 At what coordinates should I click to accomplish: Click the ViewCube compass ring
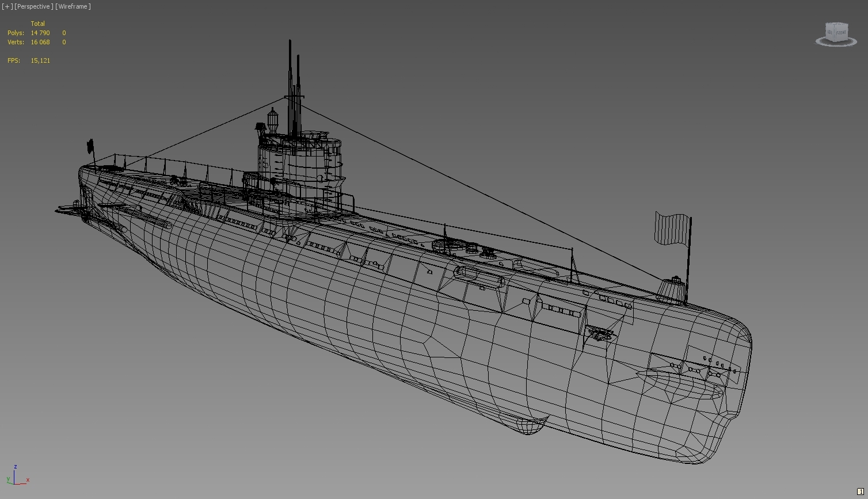tap(836, 44)
